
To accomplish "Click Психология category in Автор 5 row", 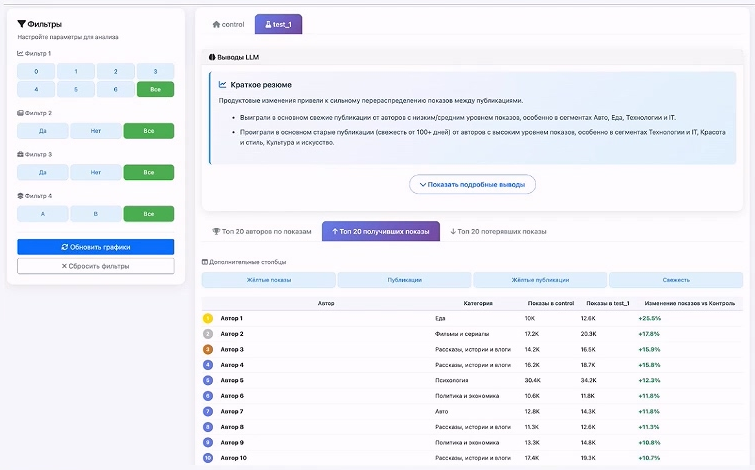I will pos(452,380).
